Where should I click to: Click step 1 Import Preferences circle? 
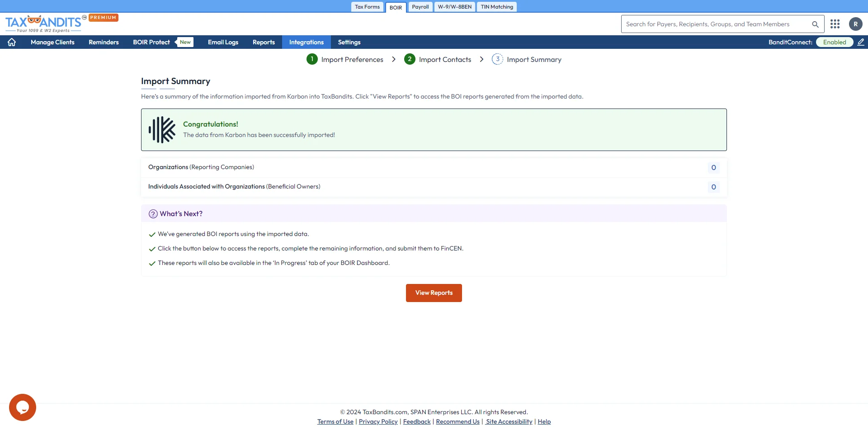tap(312, 59)
